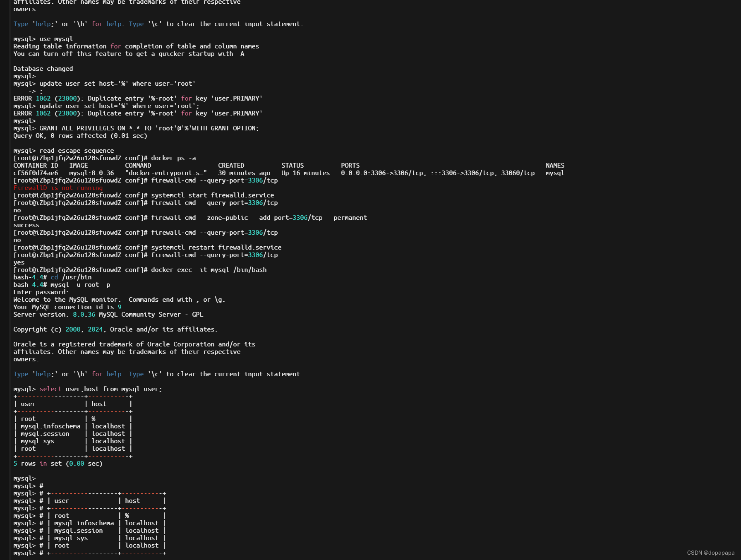Select the red FirewallD is not running message
741x560 pixels.
(x=58, y=187)
